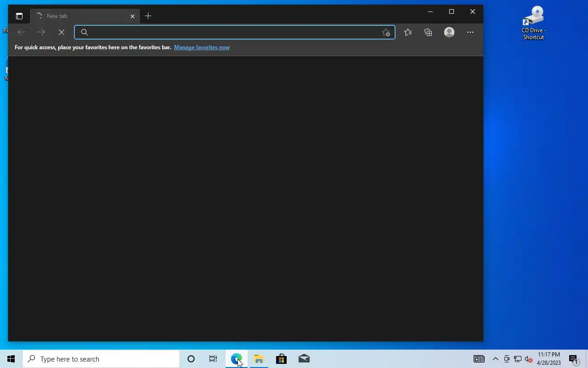The width and height of the screenshot is (588, 368).
Task: Minimize the Edge window
Action: point(430,11)
